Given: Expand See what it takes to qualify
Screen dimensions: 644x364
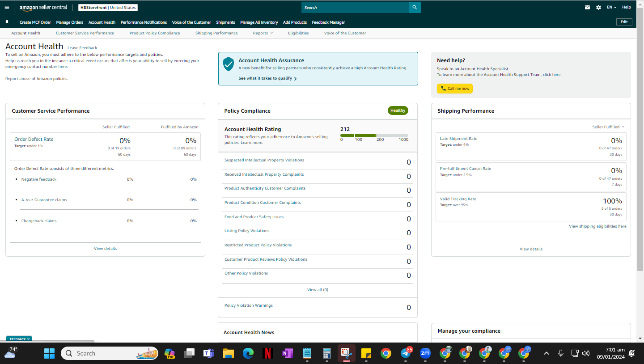Looking at the screenshot, I should pyautogui.click(x=267, y=78).
